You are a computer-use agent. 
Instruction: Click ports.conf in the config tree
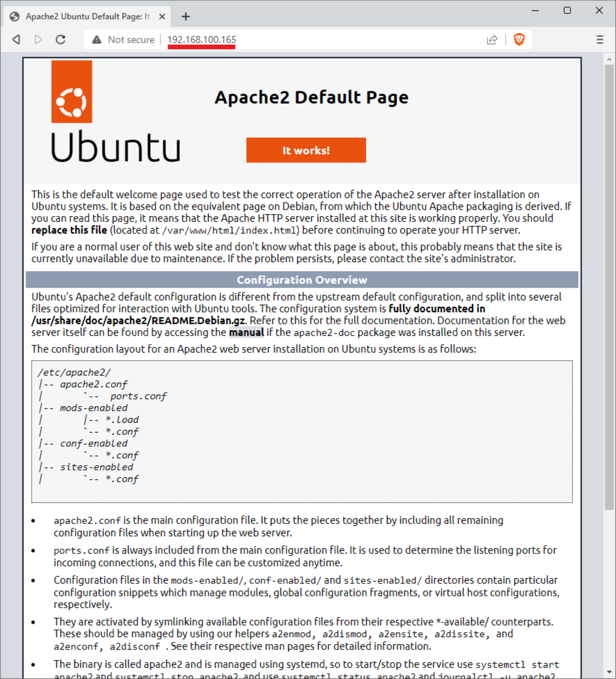pos(138,396)
